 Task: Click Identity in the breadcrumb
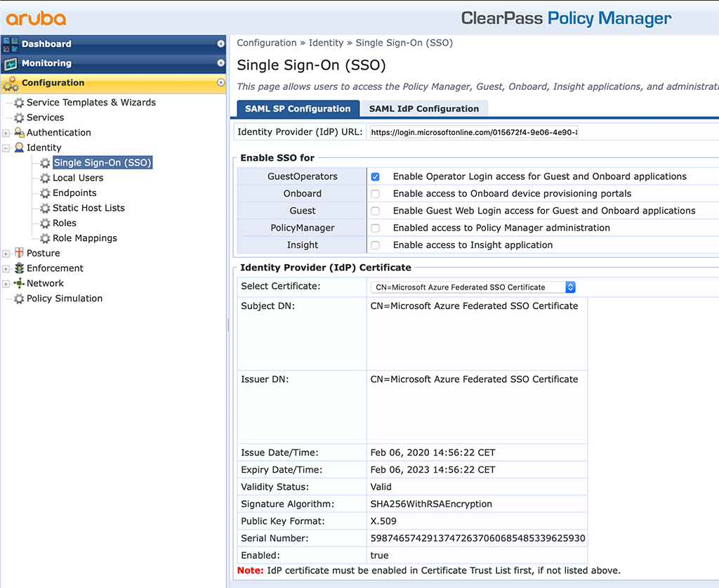click(x=326, y=43)
